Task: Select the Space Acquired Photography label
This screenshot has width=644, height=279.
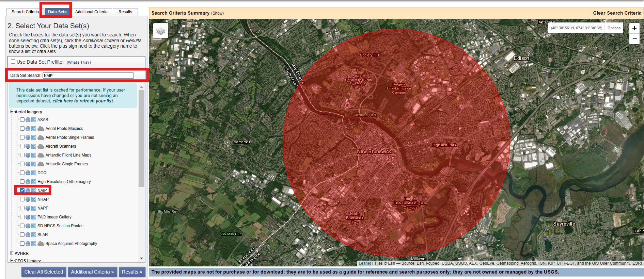Action: 71,244
